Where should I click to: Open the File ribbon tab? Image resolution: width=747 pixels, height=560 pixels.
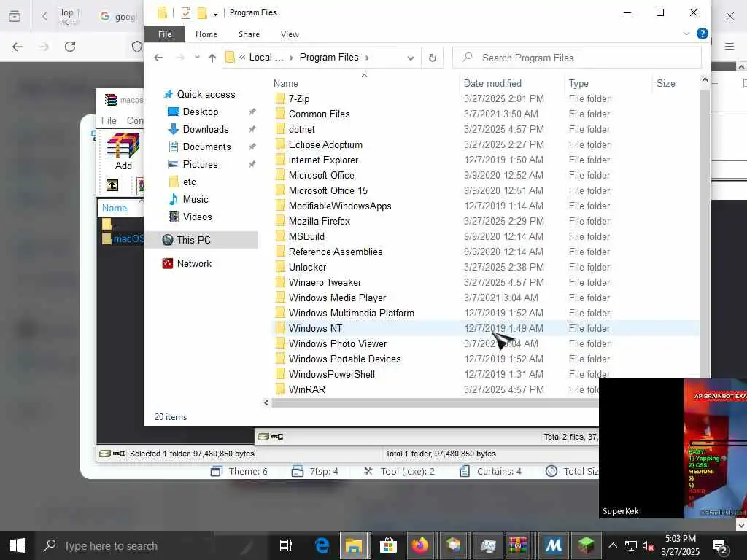tap(165, 34)
